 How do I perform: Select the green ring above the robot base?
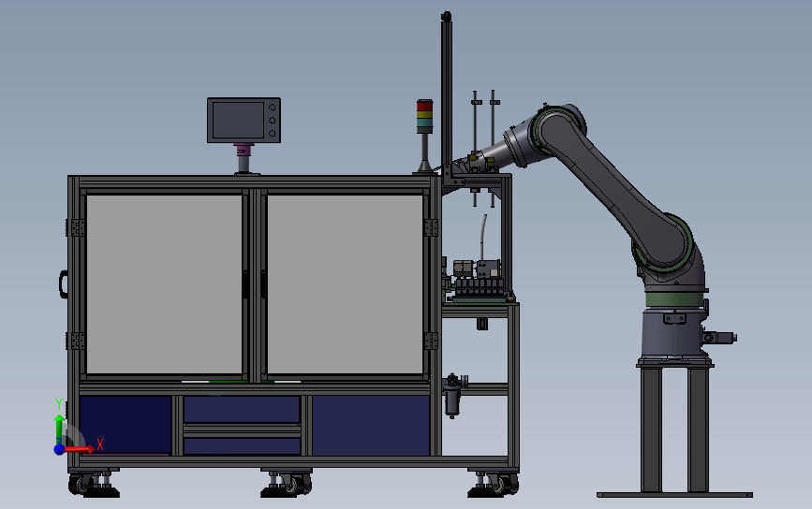[x=673, y=300]
